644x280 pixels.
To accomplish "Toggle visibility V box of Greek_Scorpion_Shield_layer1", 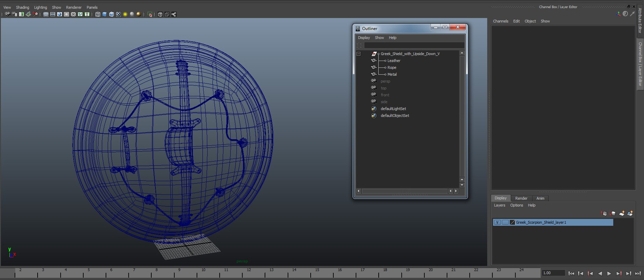I will click(497, 222).
